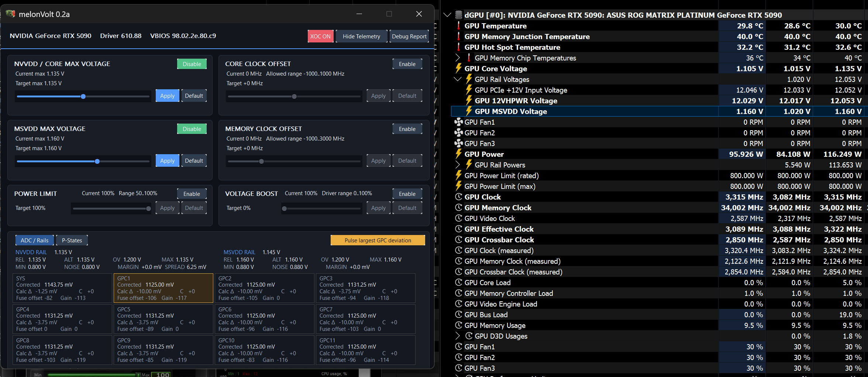Image resolution: width=868 pixels, height=377 pixels.
Task: Click the clock icon for GPU Video Clock
Action: click(x=458, y=218)
